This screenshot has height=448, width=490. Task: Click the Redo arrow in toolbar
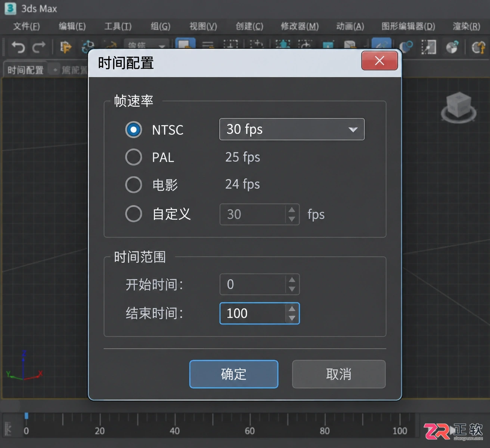38,47
